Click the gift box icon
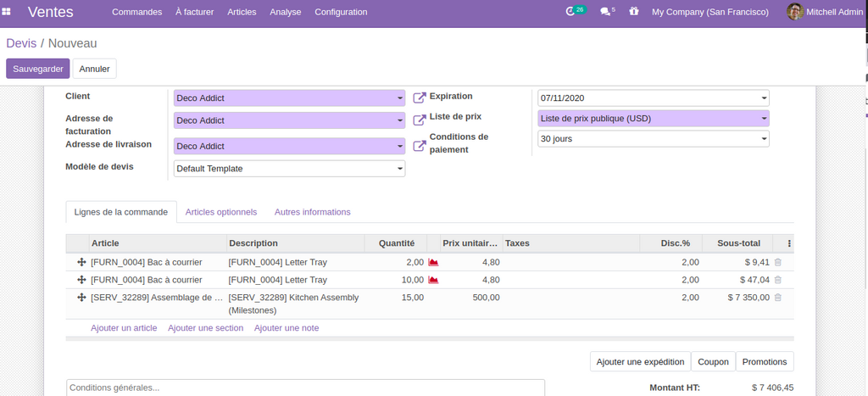The height and width of the screenshot is (396, 868). click(x=633, y=12)
